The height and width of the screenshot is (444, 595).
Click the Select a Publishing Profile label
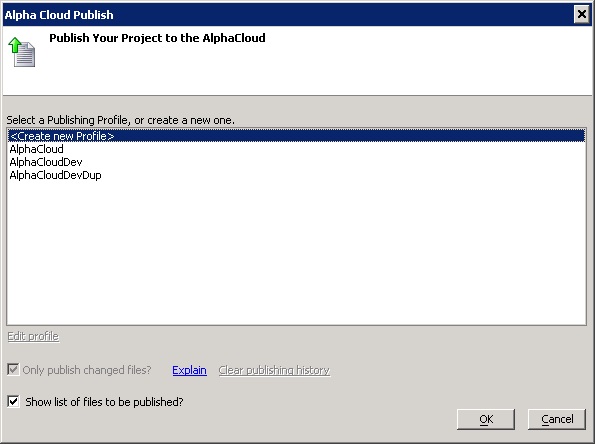tap(120, 120)
